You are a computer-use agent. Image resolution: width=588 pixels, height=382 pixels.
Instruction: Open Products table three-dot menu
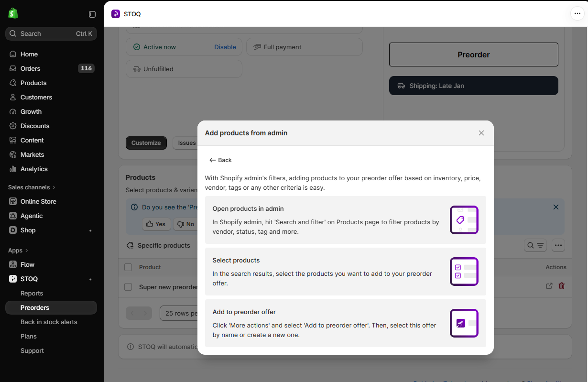click(558, 245)
